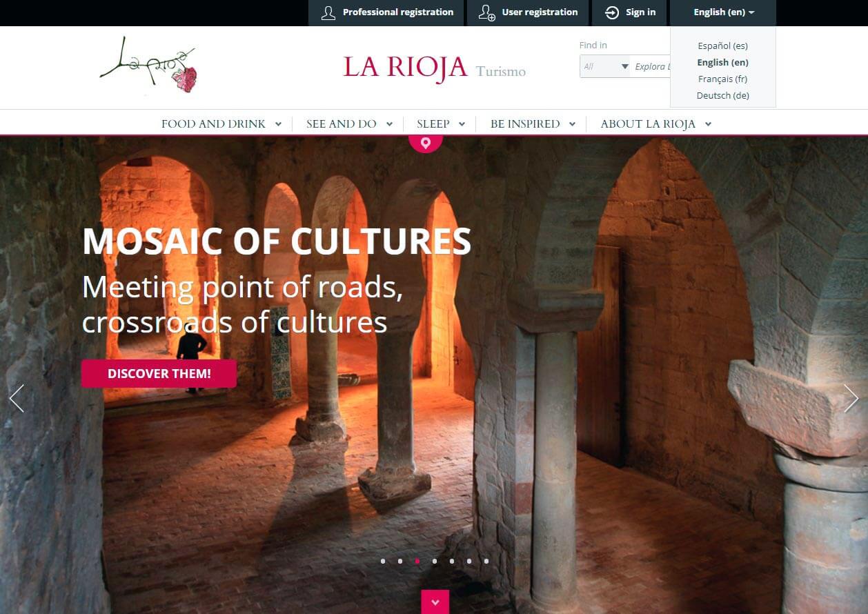Click the pink scroll-down chevron at bottom

coord(435,602)
